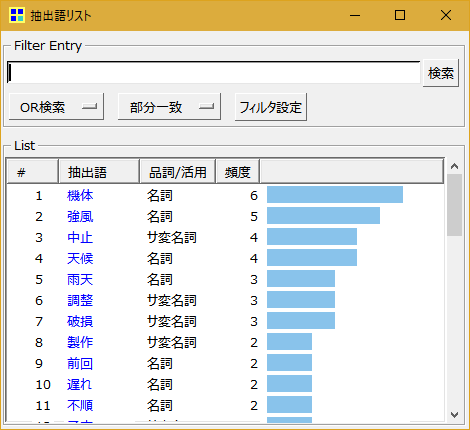Click 名詞 in the 天候 row
This screenshot has width=470, height=430.
160,258
